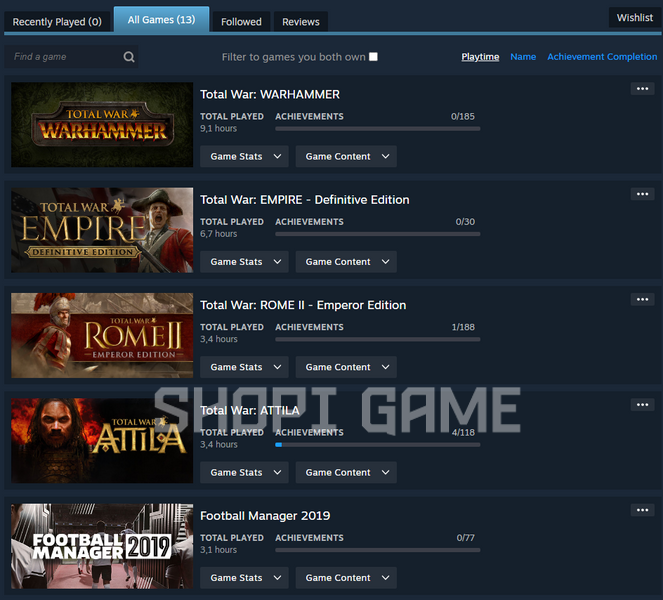Open more options for Total War: ATTILA
This screenshot has height=600, width=663.
click(x=642, y=404)
